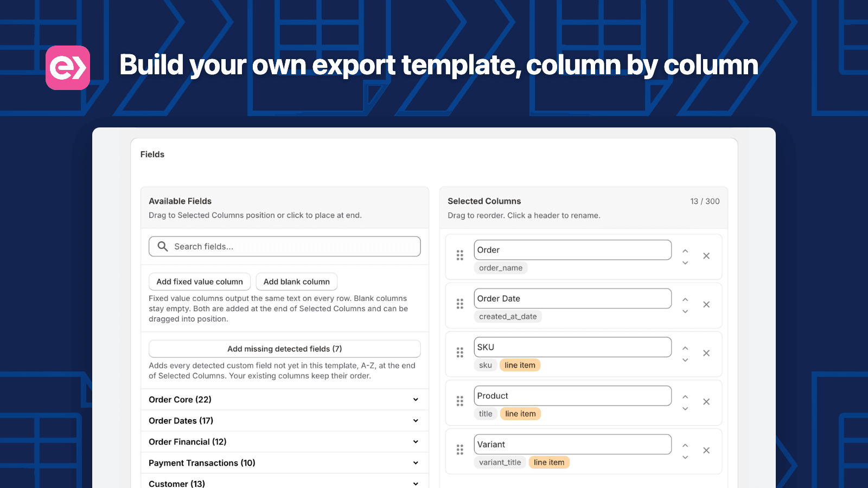Click the drag handle for SKU column
The height and width of the screenshot is (488, 868).
[x=460, y=353]
